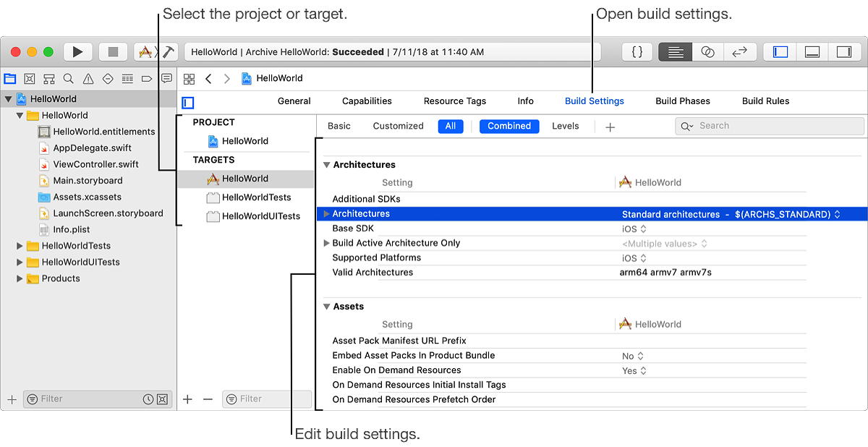Open the Capabilities tab
Screen dimensions: 868x447
click(x=367, y=101)
